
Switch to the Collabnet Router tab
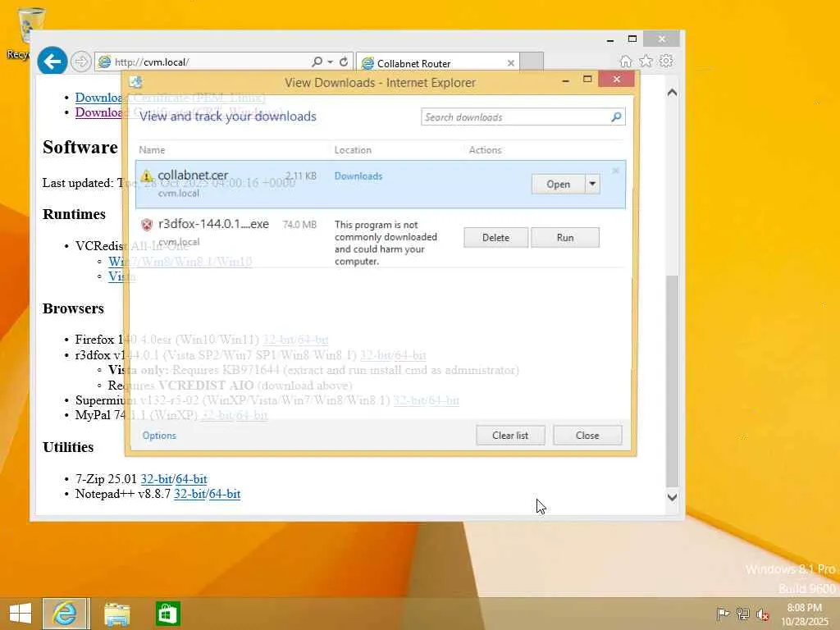(x=438, y=63)
